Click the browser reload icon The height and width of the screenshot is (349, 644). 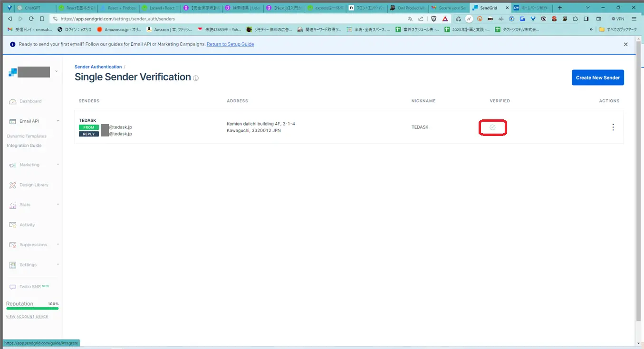coord(31,19)
